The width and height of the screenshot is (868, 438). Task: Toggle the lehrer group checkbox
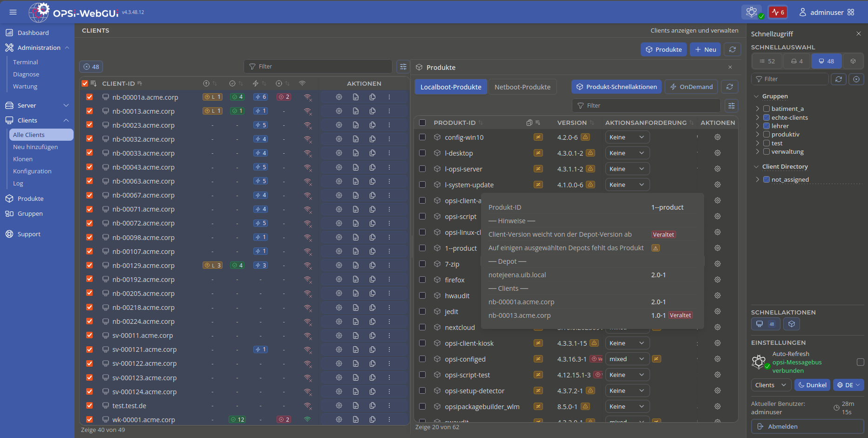pyautogui.click(x=766, y=126)
